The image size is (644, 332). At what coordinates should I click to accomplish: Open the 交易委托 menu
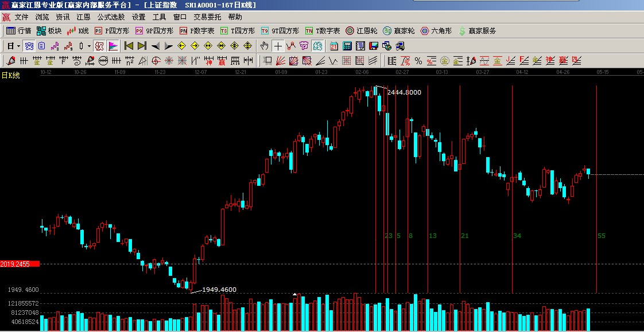click(x=207, y=17)
